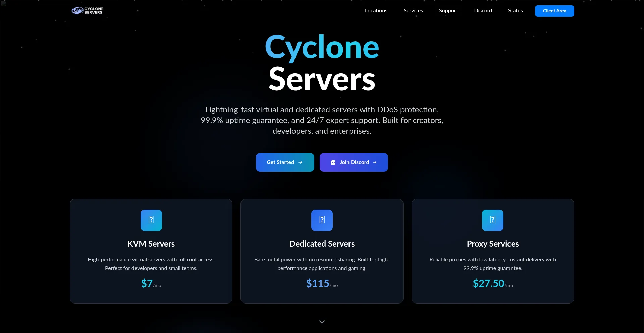Click the Discord logo inside Join Discord button
The width and height of the screenshot is (644, 333).
tap(333, 162)
